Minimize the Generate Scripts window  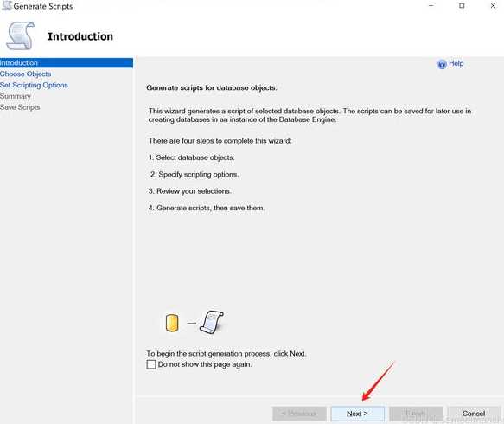431,6
